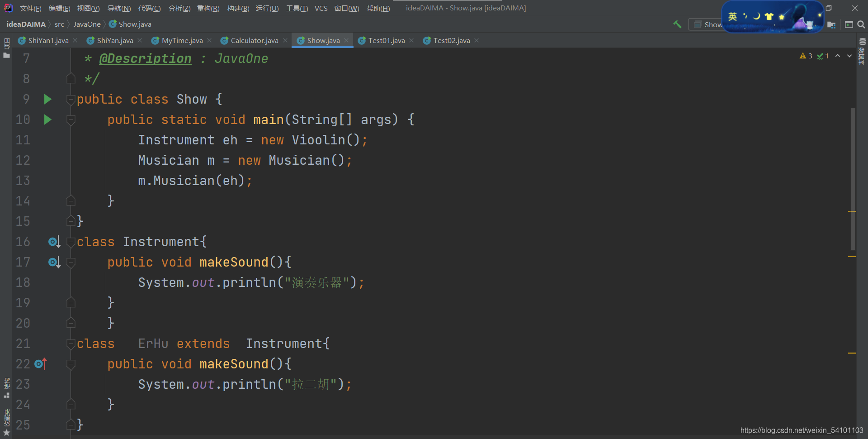Viewport: 868px width, 439px height.
Task: Close the MyTime.java tab
Action: pyautogui.click(x=209, y=40)
